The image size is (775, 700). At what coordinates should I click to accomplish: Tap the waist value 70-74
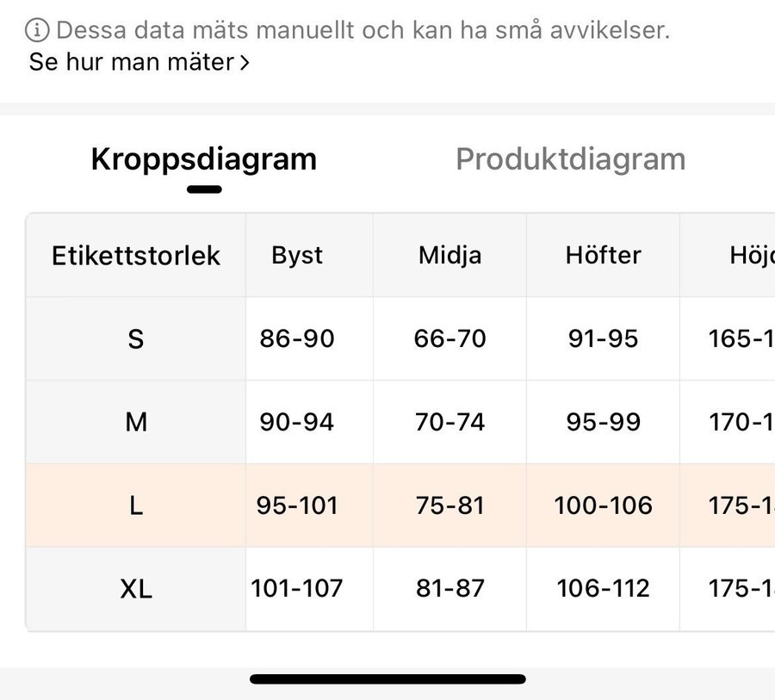coord(449,422)
